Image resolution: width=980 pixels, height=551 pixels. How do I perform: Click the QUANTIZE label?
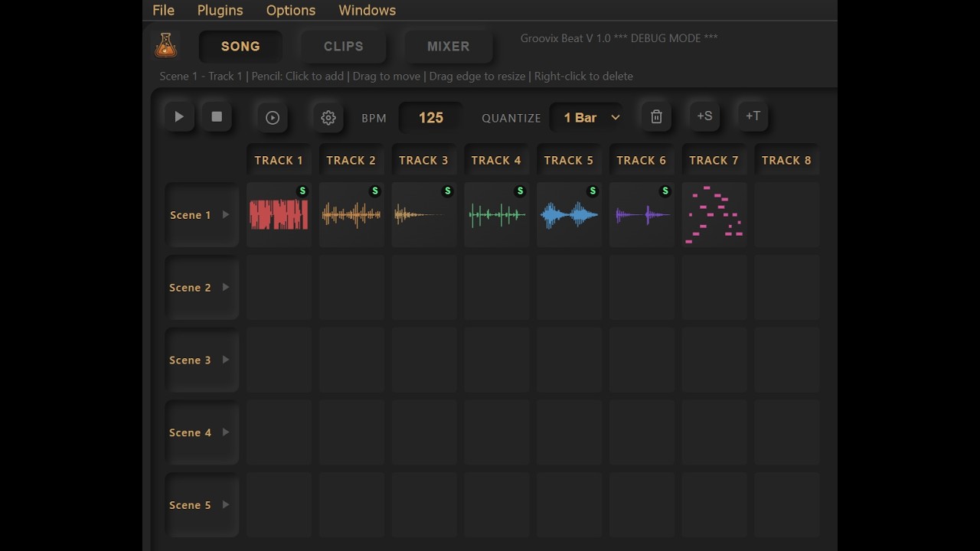coord(511,118)
